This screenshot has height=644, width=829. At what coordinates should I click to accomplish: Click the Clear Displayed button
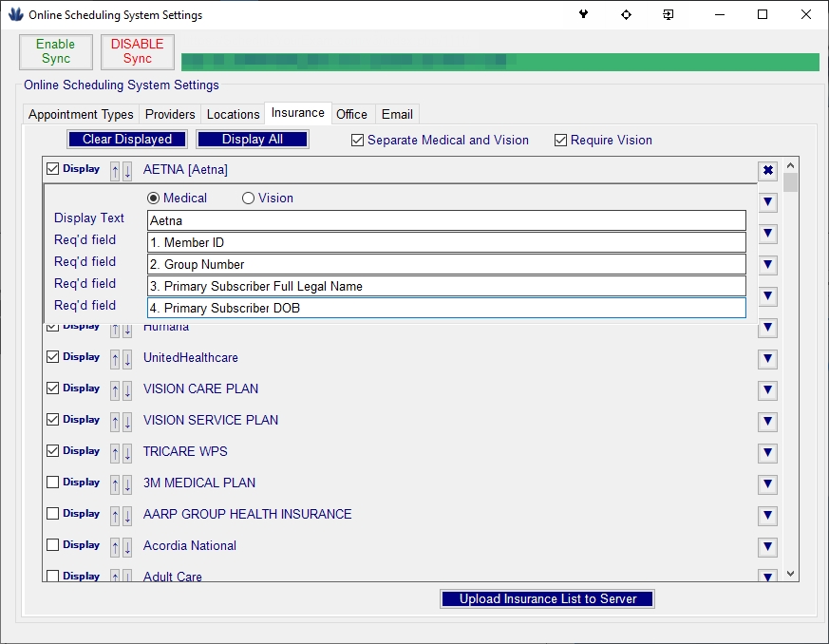point(127,140)
